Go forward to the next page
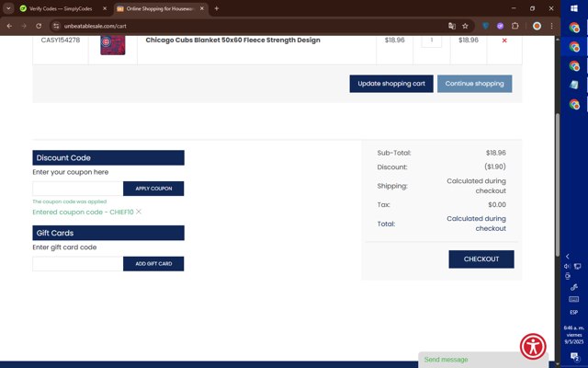The image size is (588, 368). pos(24,26)
